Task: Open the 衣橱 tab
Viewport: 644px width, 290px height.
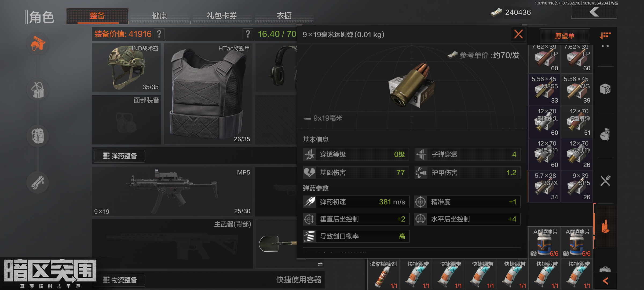Action: (x=284, y=16)
